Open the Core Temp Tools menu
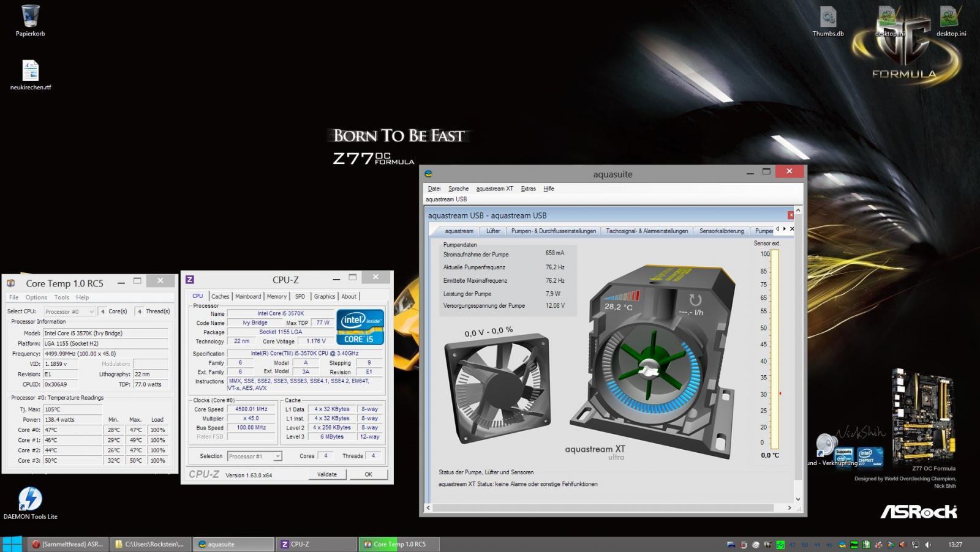Screen dimensions: 980x552 tap(62, 297)
